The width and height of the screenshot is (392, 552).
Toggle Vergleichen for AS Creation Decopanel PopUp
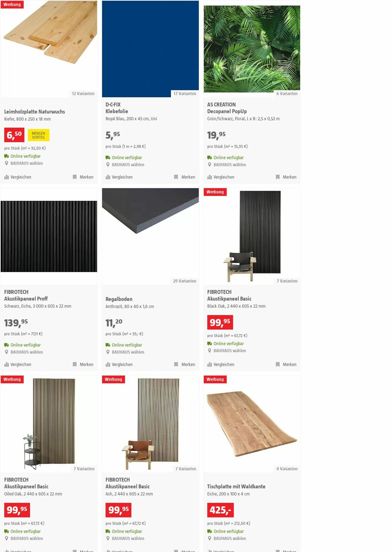(x=221, y=177)
